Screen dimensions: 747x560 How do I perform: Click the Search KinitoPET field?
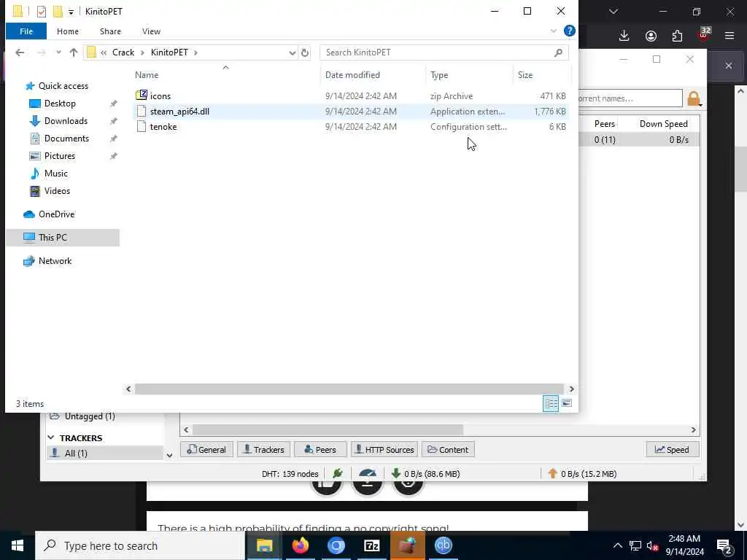pyautogui.click(x=444, y=52)
